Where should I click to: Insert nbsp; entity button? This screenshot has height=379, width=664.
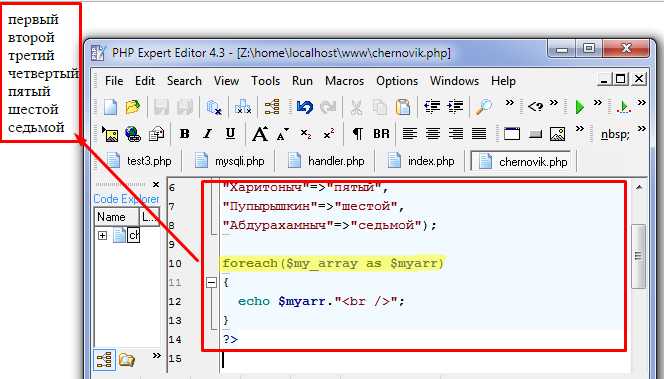pyautogui.click(x=615, y=135)
